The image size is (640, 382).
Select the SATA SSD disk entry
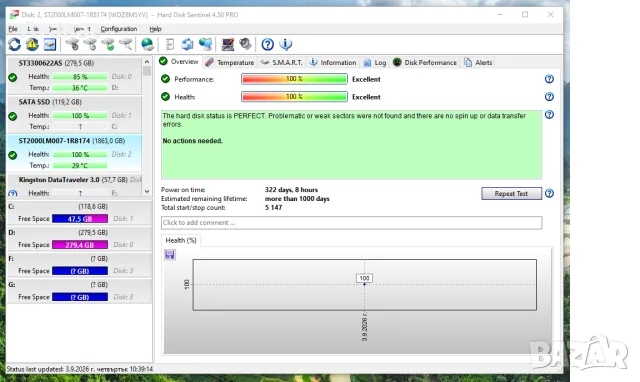point(74,114)
